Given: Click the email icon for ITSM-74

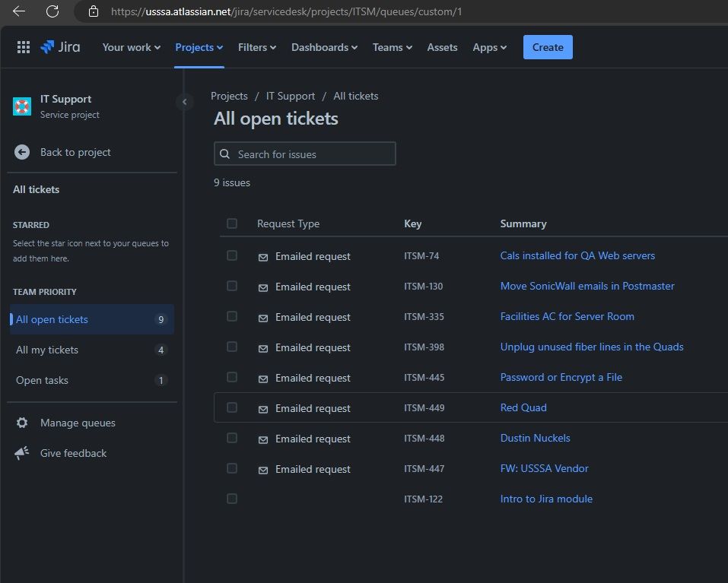Looking at the screenshot, I should [x=262, y=257].
